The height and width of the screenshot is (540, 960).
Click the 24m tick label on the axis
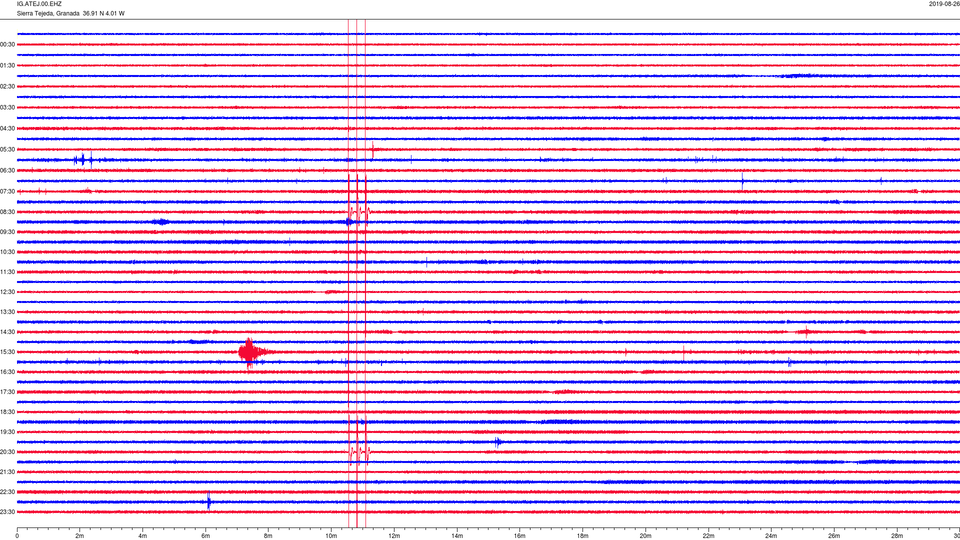click(x=771, y=536)
